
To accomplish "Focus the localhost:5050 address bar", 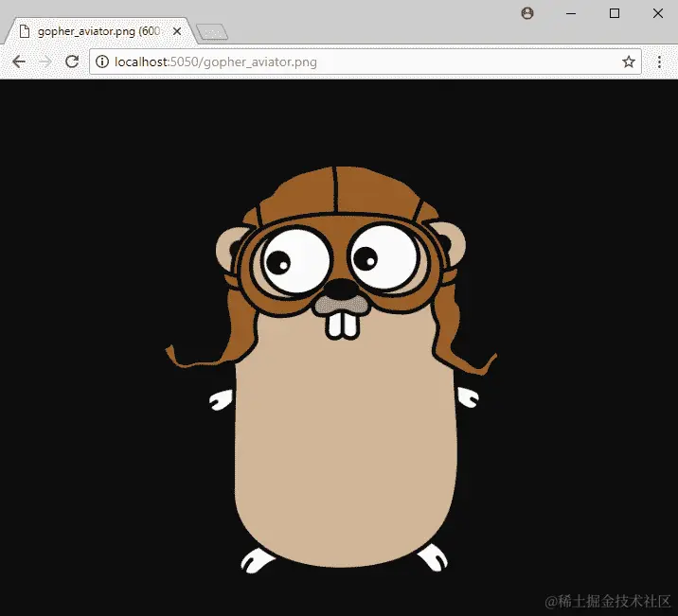I will tap(365, 62).
